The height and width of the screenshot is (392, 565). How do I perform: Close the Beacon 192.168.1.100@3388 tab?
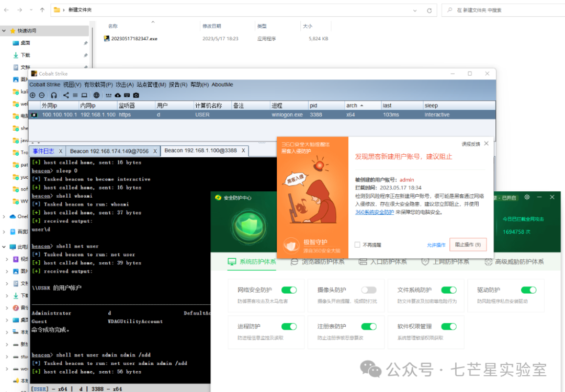243,151
